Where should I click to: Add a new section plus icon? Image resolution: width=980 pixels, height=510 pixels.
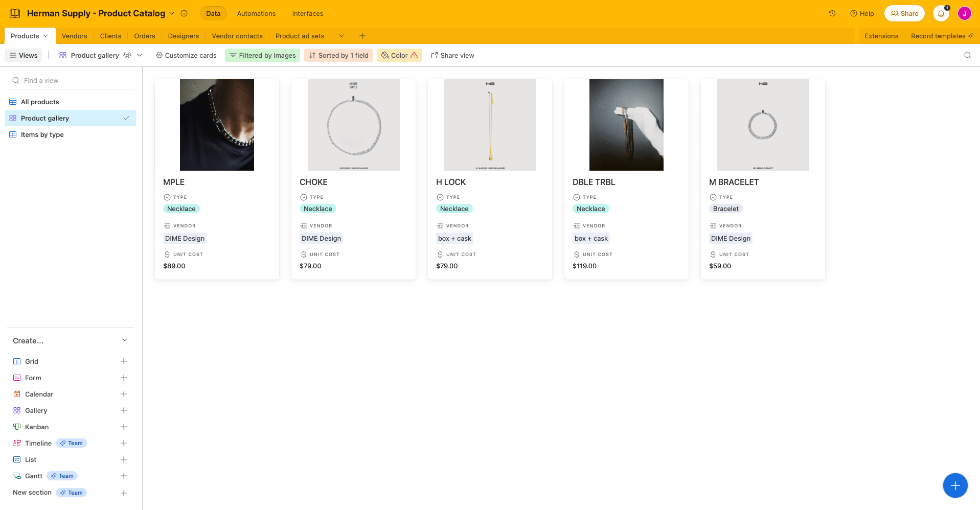(123, 493)
